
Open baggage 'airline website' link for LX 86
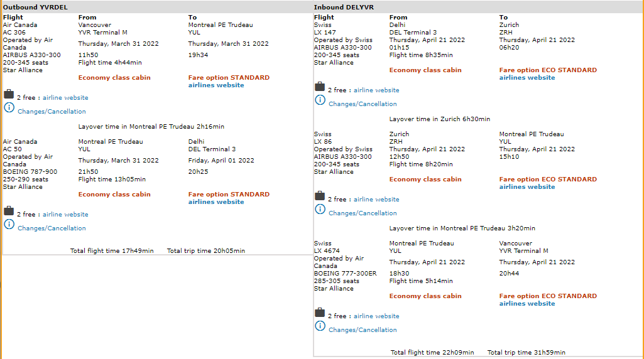click(376, 200)
